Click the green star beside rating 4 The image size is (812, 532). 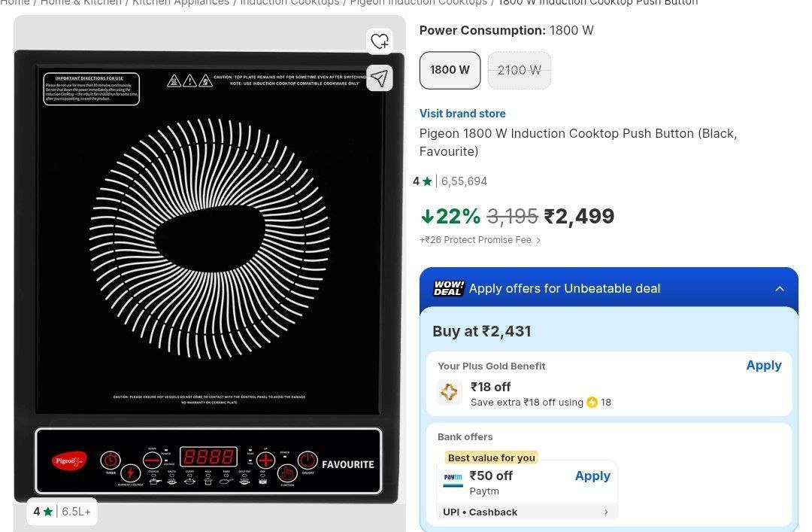(x=427, y=181)
